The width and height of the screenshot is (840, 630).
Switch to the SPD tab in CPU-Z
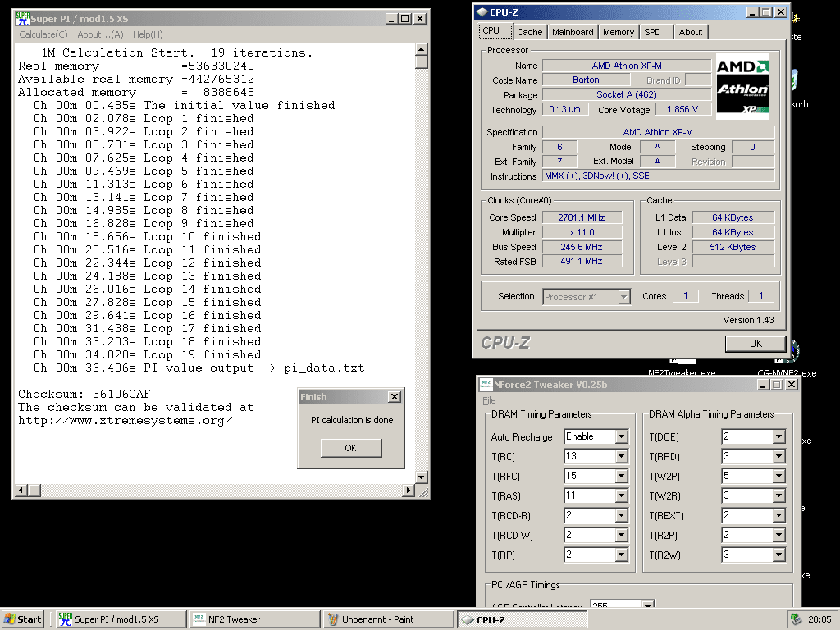coord(652,32)
